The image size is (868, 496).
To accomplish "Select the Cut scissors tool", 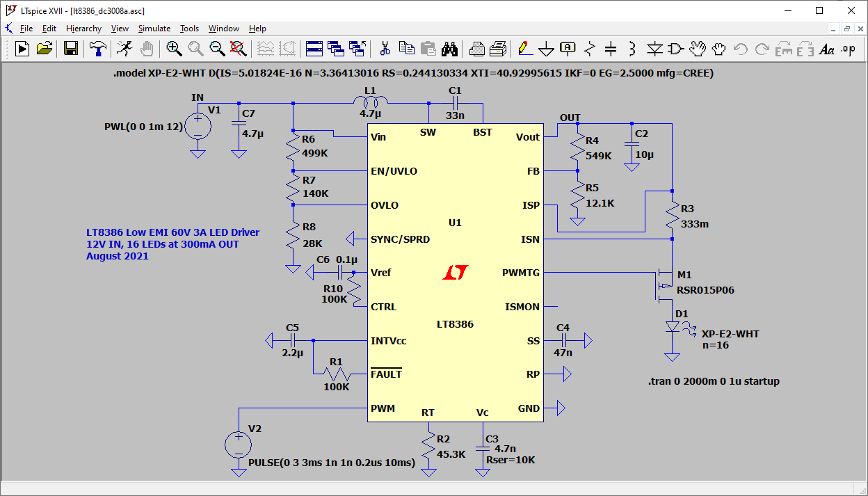I will click(x=385, y=48).
